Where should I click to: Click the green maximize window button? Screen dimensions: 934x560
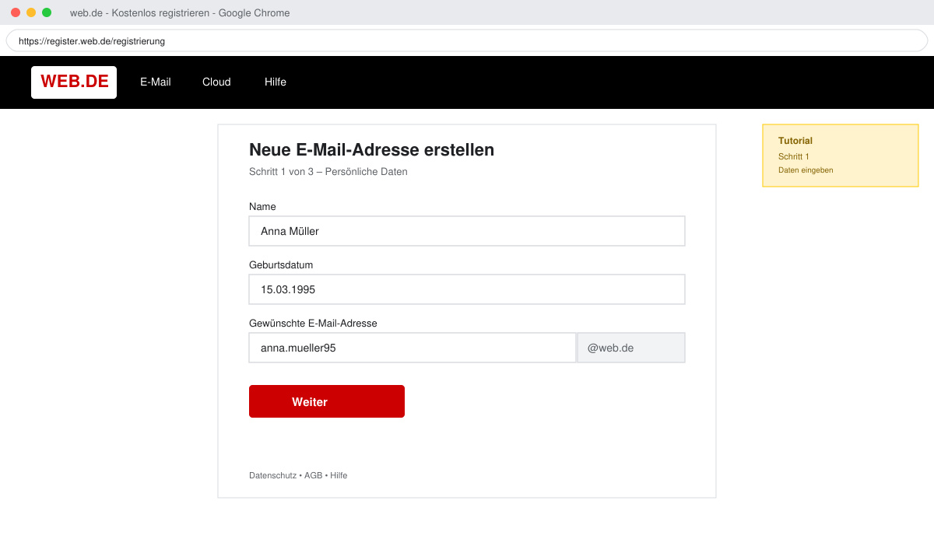pos(47,12)
